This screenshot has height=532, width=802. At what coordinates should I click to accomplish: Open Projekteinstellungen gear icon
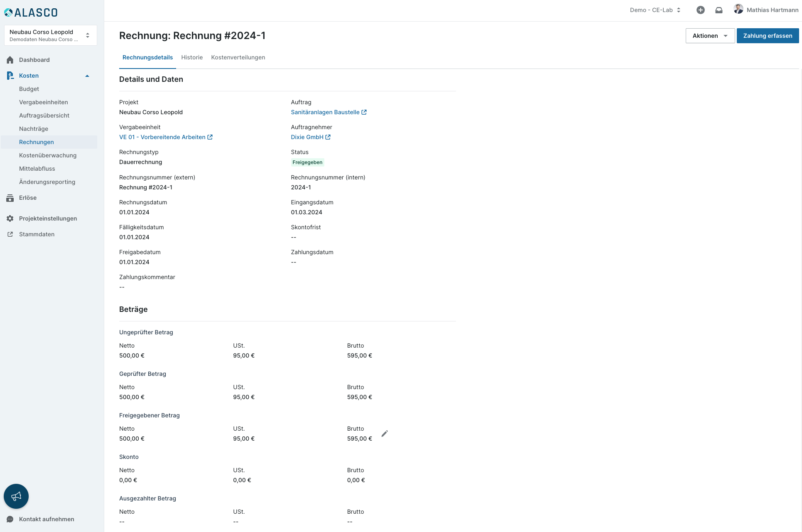click(x=10, y=218)
